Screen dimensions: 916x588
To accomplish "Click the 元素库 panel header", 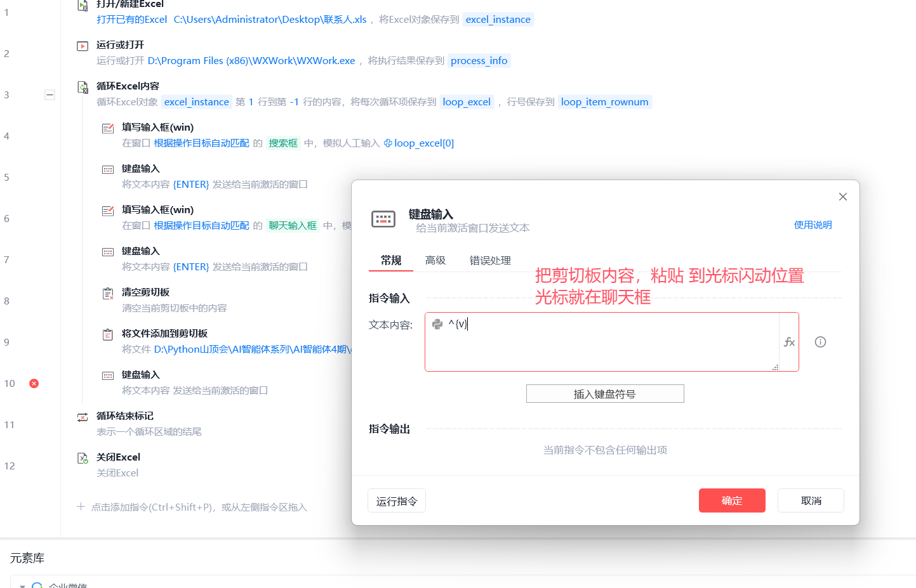I will pyautogui.click(x=27, y=558).
